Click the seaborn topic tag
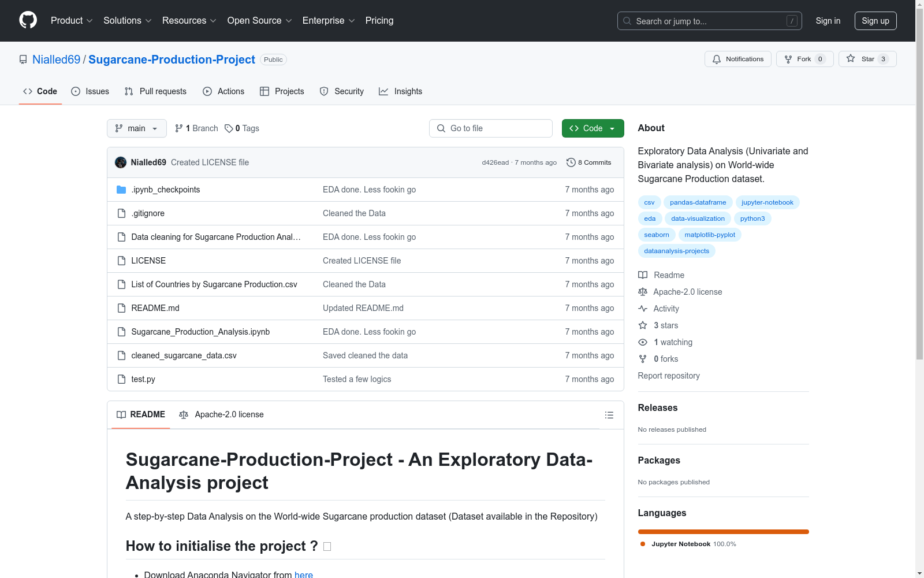Image resolution: width=924 pixels, height=578 pixels. coord(657,235)
